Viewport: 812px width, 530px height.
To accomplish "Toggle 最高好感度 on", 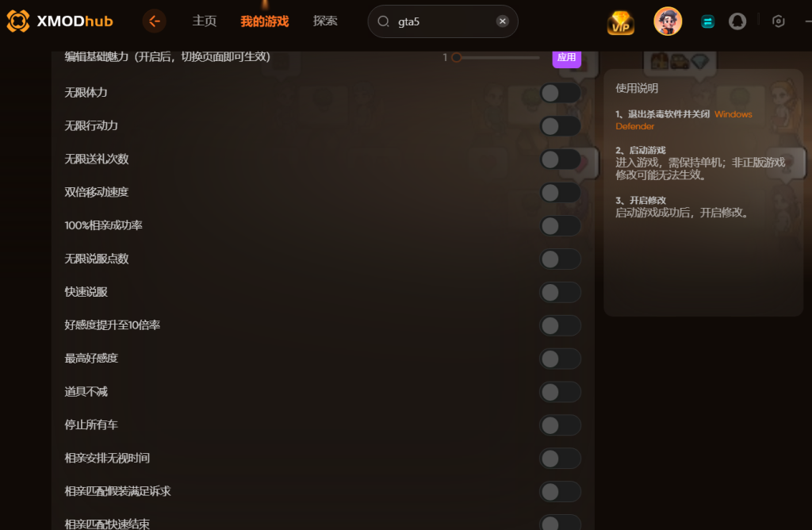I will tap(561, 359).
